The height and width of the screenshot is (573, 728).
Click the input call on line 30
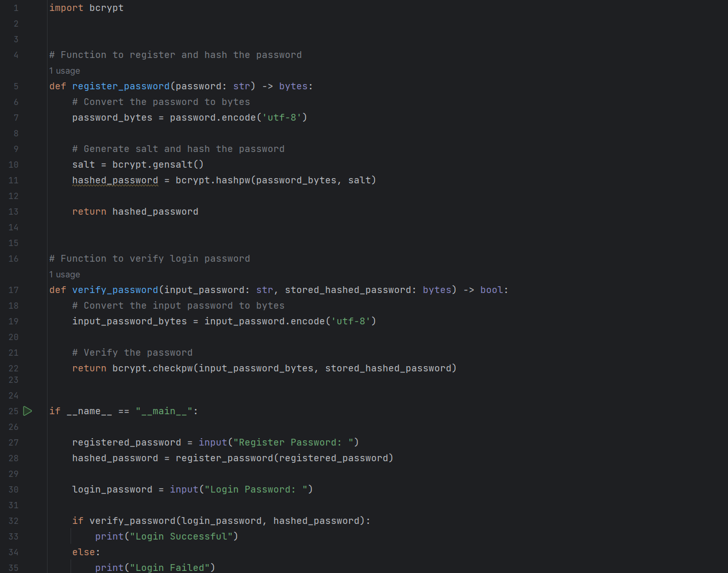[x=184, y=489]
